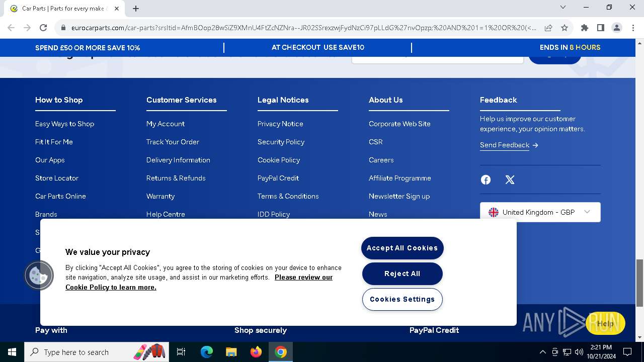Click Accept All Cookies button
Image resolution: width=644 pixels, height=362 pixels.
click(x=402, y=248)
